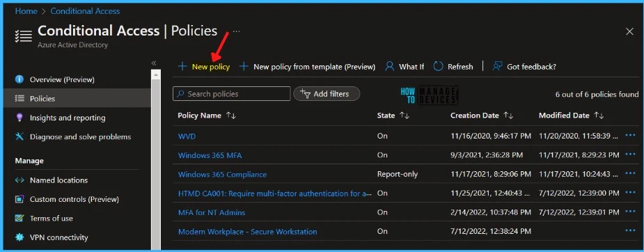Click the Search policies field

[232, 93]
